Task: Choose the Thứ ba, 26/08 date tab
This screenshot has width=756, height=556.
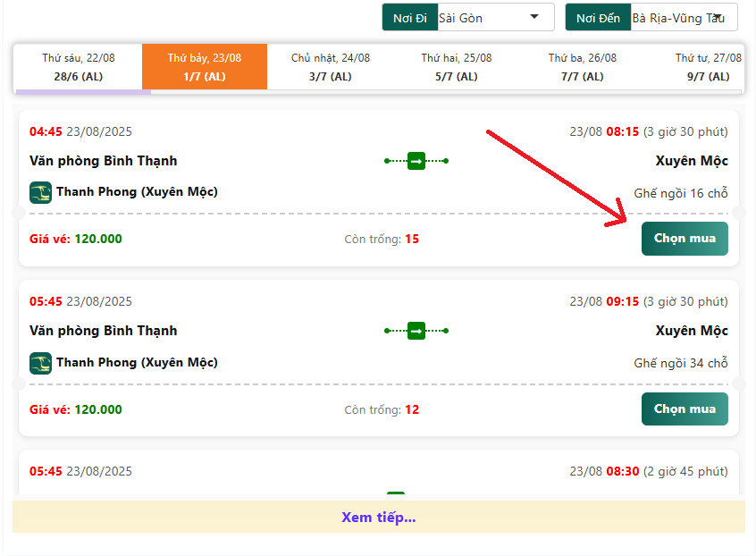Action: pos(583,66)
